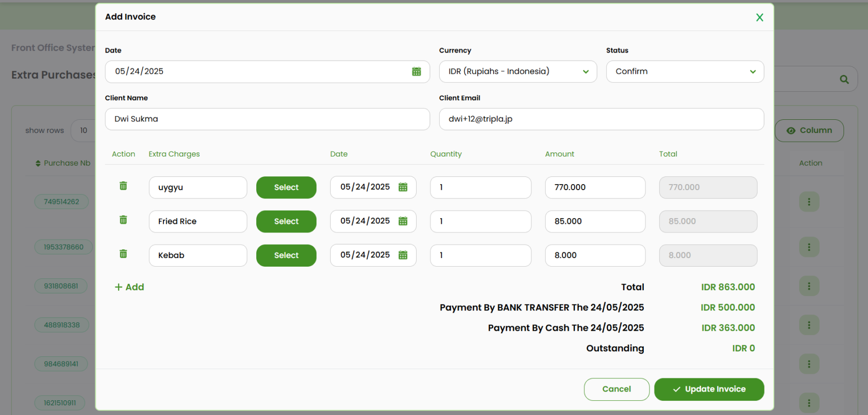Toggle the Column visibility button
The image size is (868, 415).
[809, 131]
